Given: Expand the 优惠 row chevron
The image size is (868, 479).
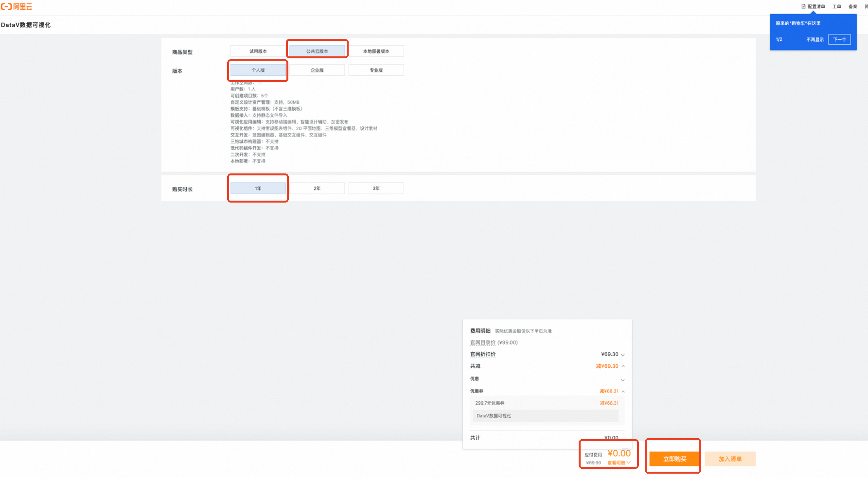Looking at the screenshot, I should [x=623, y=380].
